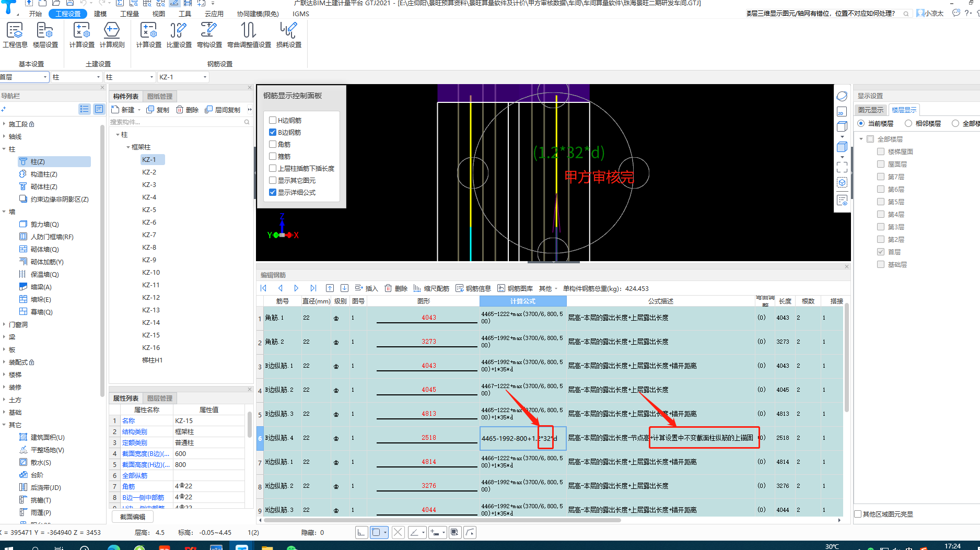Click 名称 property link
The height and width of the screenshot is (550, 980).
129,420
